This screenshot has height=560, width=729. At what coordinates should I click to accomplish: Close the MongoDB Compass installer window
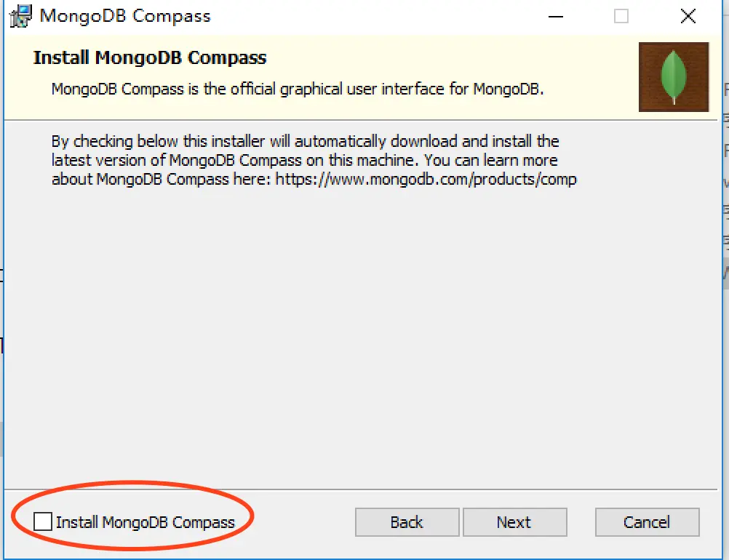click(688, 16)
